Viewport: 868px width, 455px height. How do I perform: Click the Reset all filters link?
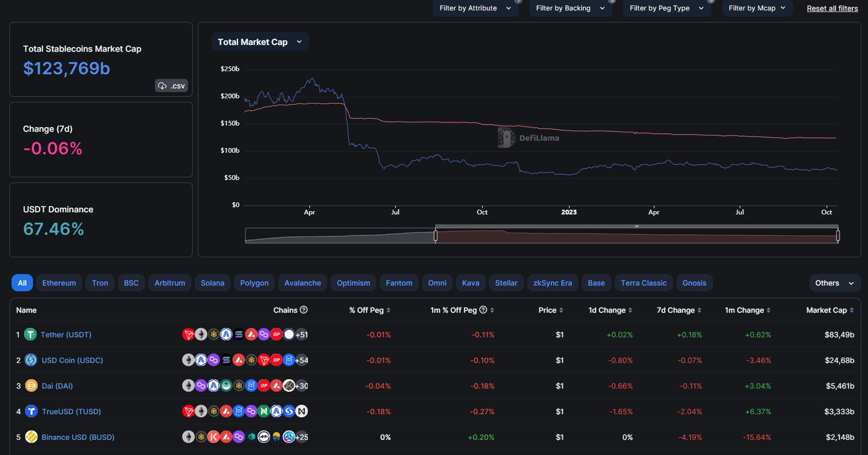(x=832, y=8)
